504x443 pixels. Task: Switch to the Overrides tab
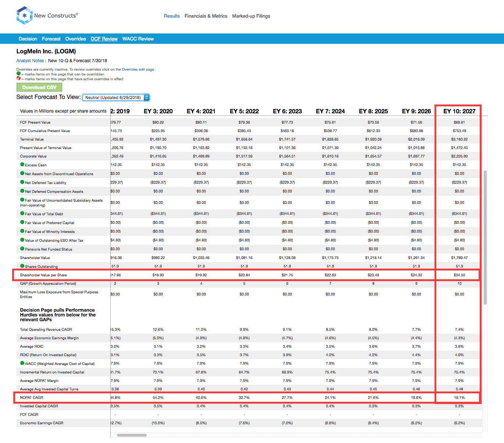75,39
